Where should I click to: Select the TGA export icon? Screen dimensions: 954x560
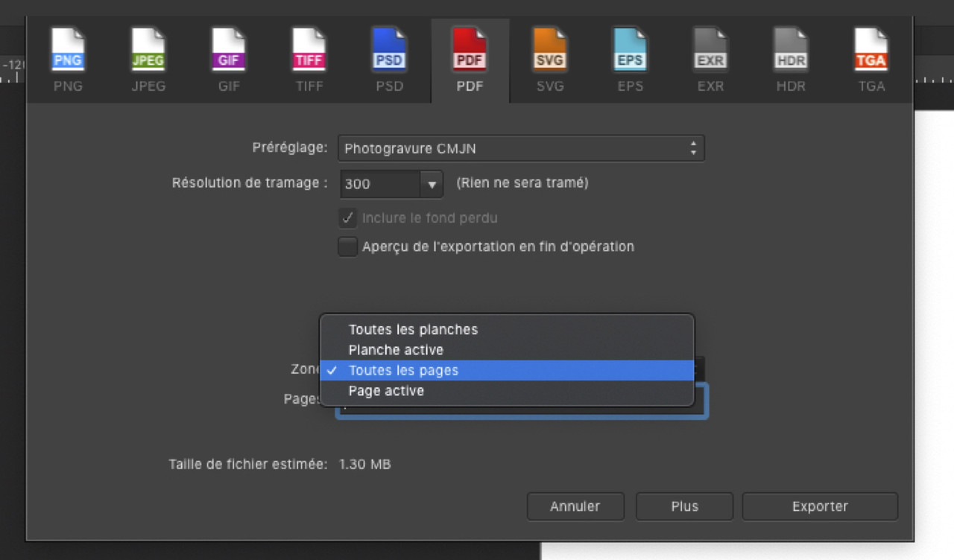[x=871, y=50]
